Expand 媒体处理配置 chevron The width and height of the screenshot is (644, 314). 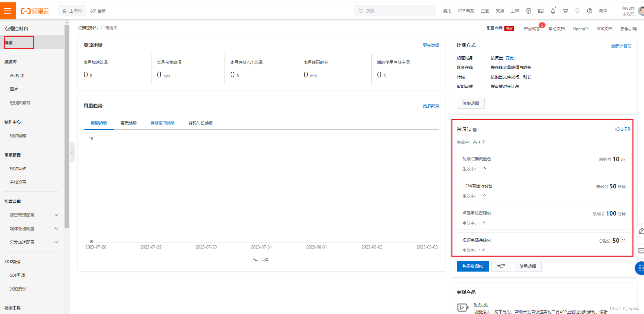coord(56,228)
